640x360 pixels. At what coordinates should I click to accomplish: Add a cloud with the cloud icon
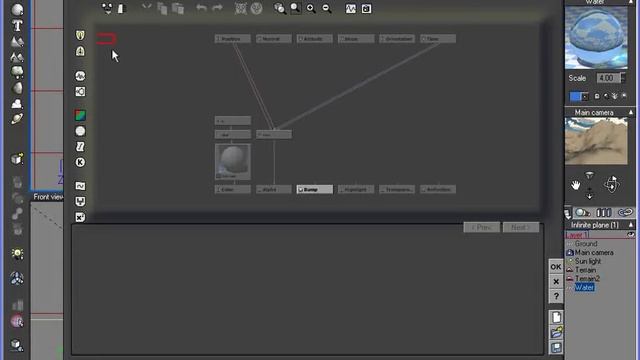[x=17, y=104]
